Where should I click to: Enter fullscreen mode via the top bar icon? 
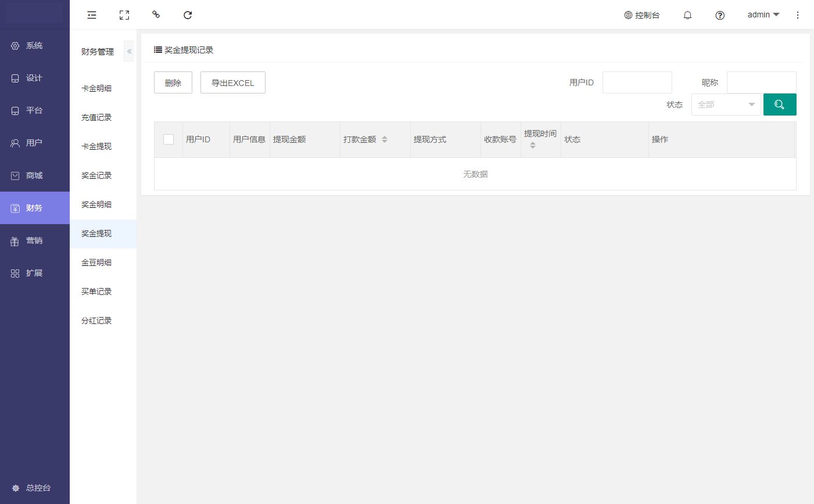pos(124,15)
